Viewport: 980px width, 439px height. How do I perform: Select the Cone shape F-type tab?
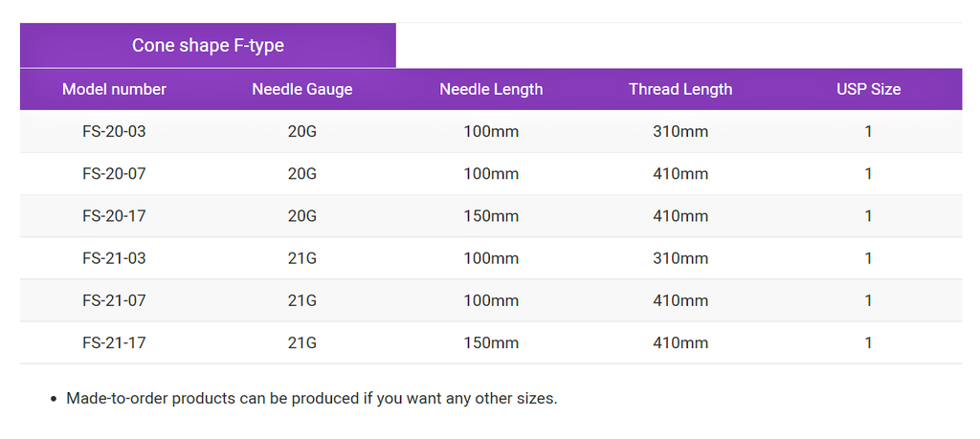pos(208,46)
